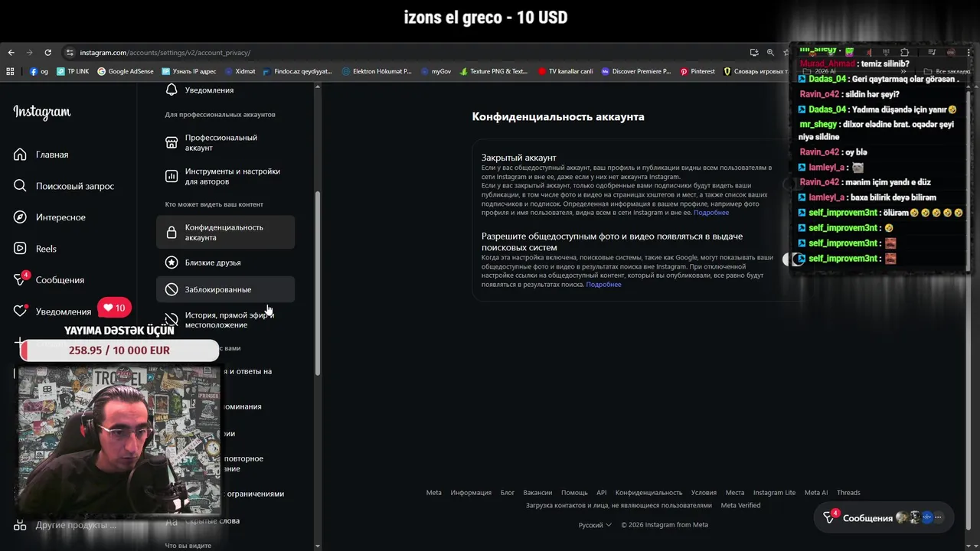Click the Закрытый аккаунт heading
980x551 pixels.
click(x=518, y=158)
